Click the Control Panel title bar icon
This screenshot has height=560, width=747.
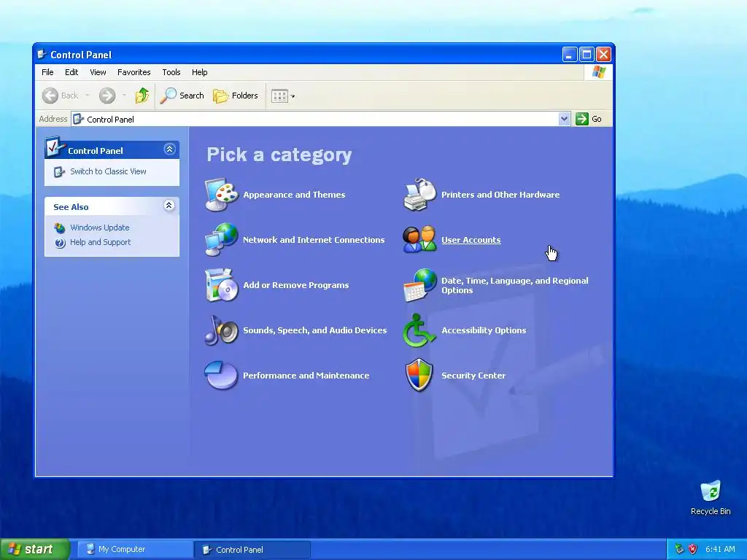point(42,54)
